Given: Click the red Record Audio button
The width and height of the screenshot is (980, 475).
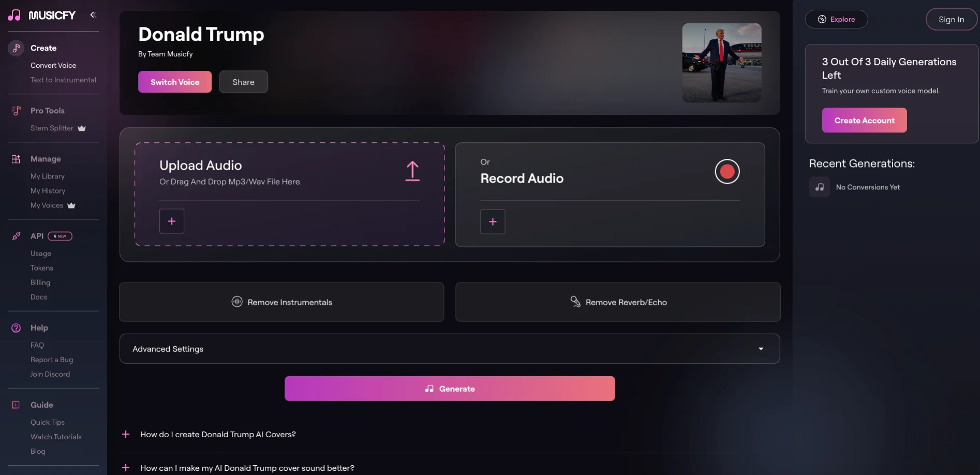Looking at the screenshot, I should 727,171.
